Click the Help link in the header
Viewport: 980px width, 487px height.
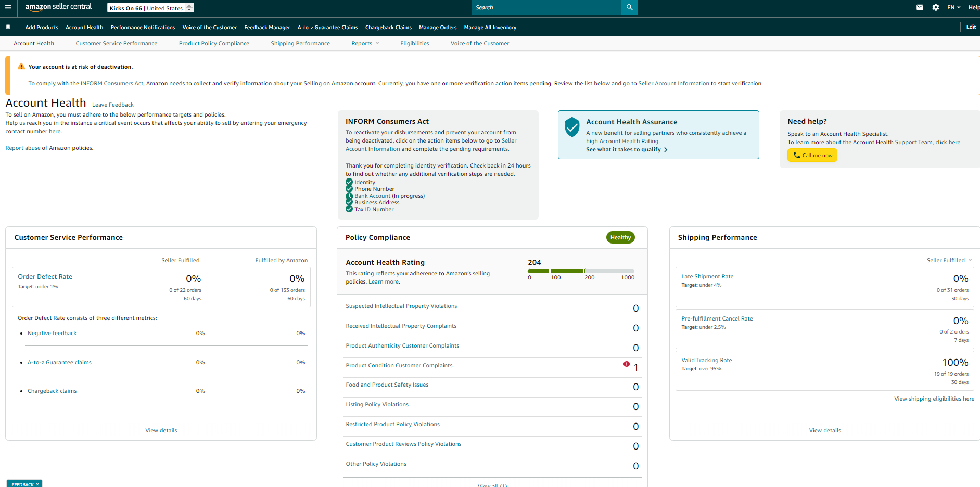(974, 7)
